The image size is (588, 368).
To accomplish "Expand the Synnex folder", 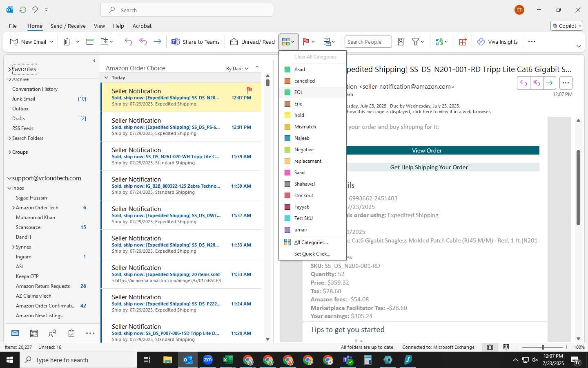I will 13,247.
